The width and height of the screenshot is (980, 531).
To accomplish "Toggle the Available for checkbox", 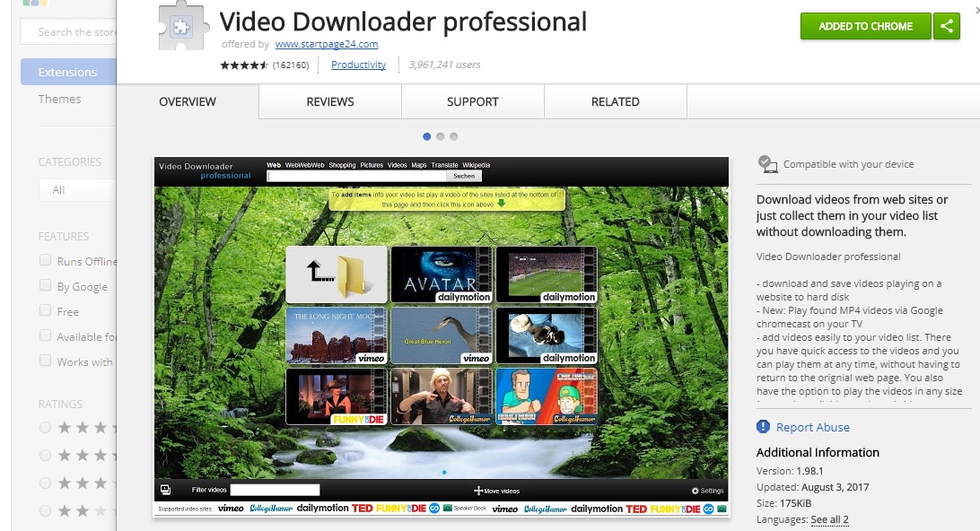I will coord(45,335).
